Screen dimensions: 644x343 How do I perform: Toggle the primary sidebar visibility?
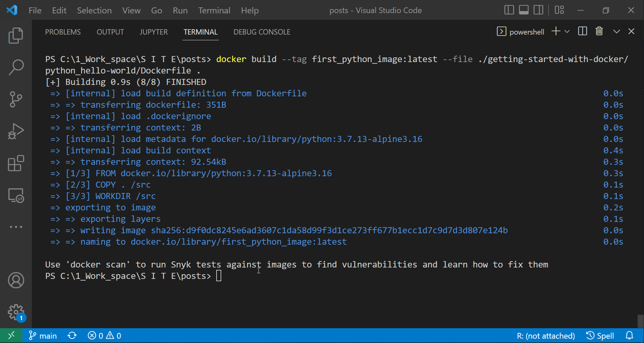click(x=509, y=10)
